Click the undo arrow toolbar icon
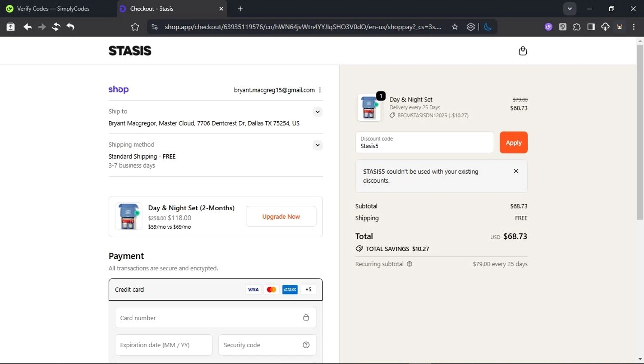The width and height of the screenshot is (644, 364). point(70,27)
